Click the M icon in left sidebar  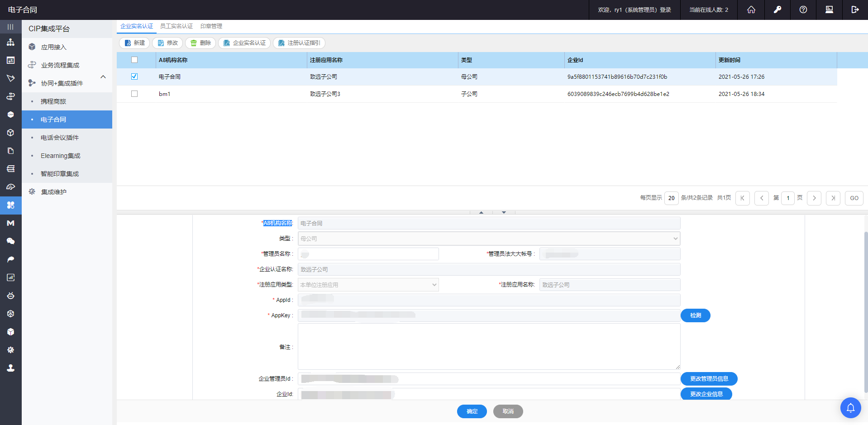click(x=10, y=223)
